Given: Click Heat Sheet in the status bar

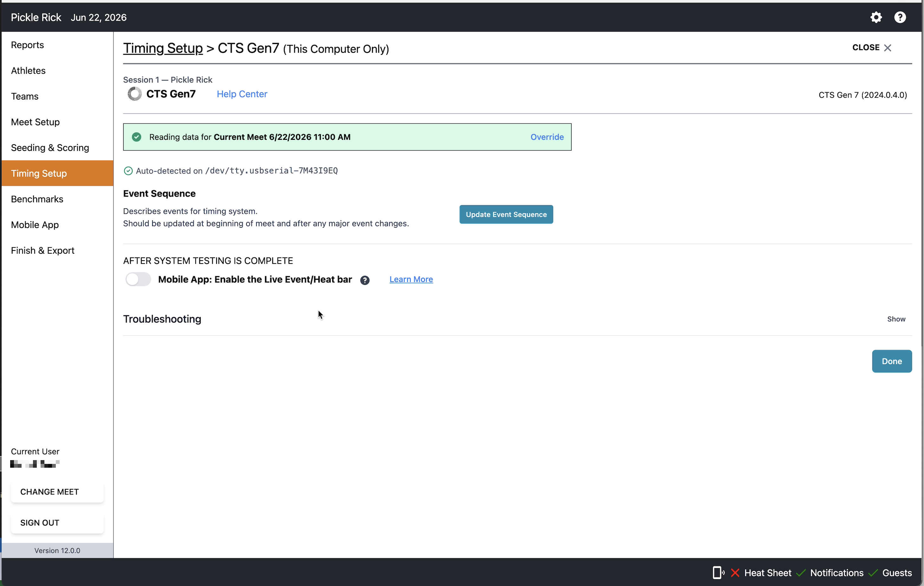Looking at the screenshot, I should (x=767, y=573).
